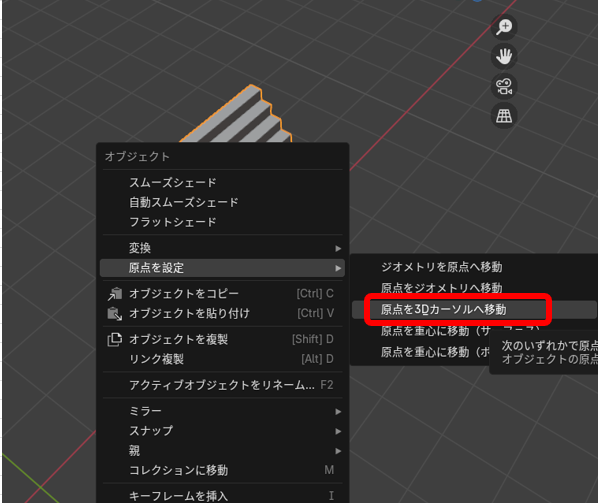Viewport: 598px width, 503px height.
Task: Choose オブジェクトを貼り付け
Action: 222,313
